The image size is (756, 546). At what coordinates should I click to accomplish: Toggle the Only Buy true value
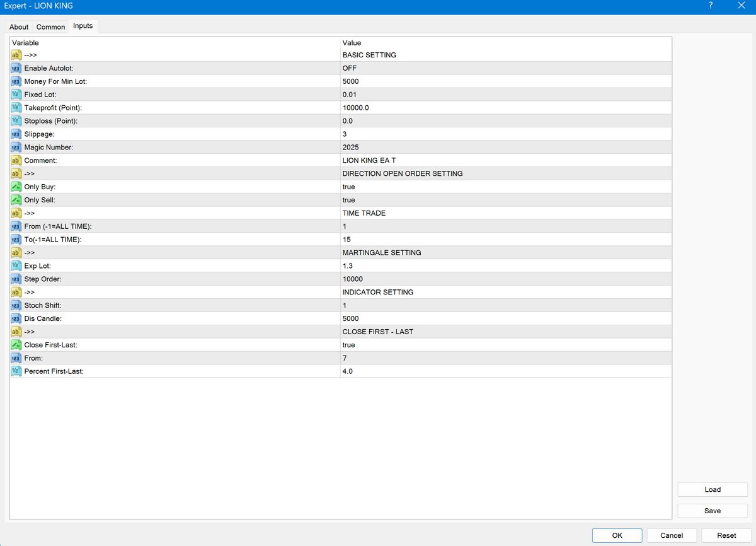click(348, 187)
